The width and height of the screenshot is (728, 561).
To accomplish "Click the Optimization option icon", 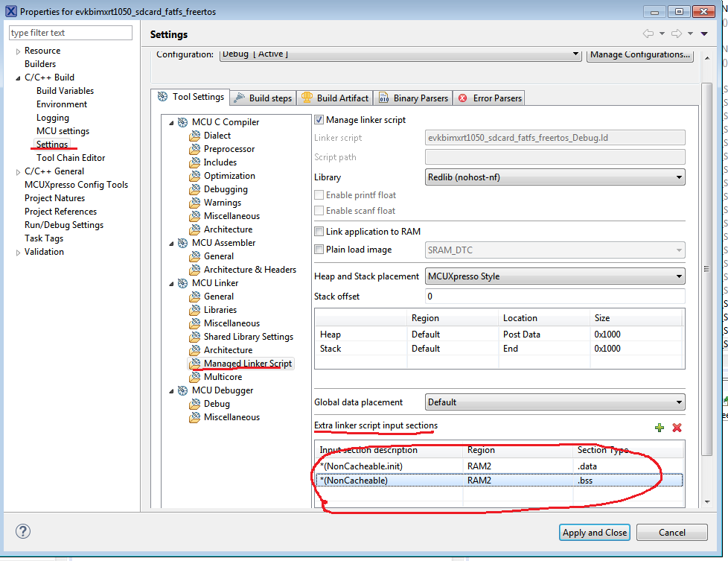I will point(195,176).
